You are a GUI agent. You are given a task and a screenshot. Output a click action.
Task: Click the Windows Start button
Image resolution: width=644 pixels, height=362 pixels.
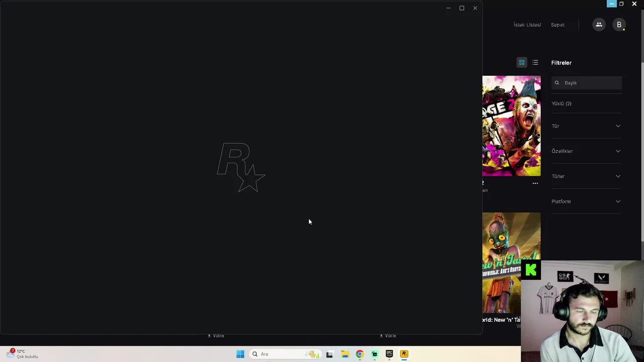click(x=240, y=354)
